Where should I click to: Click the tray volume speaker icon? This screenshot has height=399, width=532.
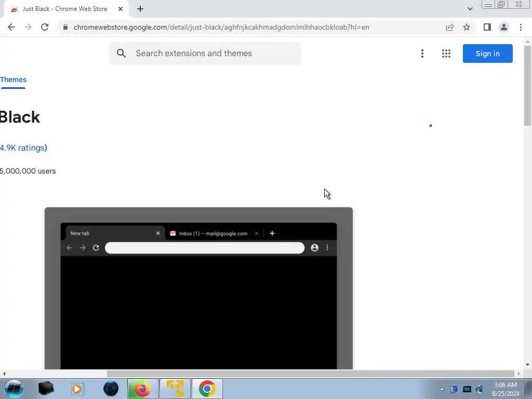480,389
